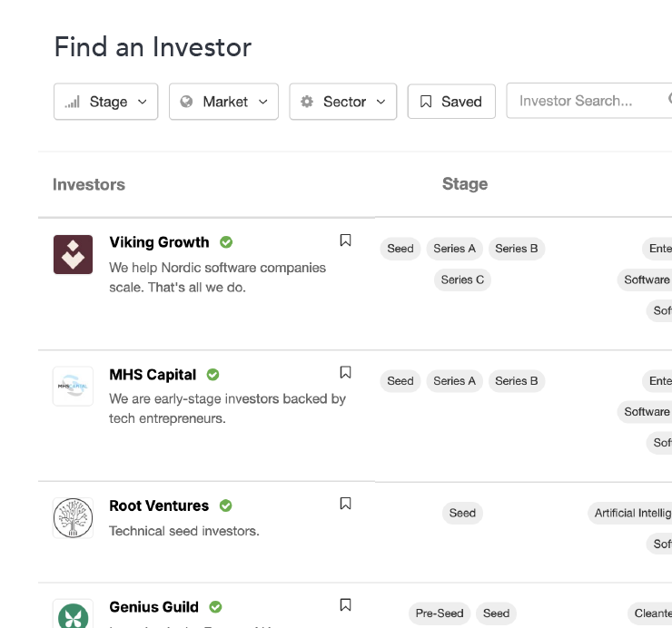Open the Stage filter dropdown

[x=106, y=102]
